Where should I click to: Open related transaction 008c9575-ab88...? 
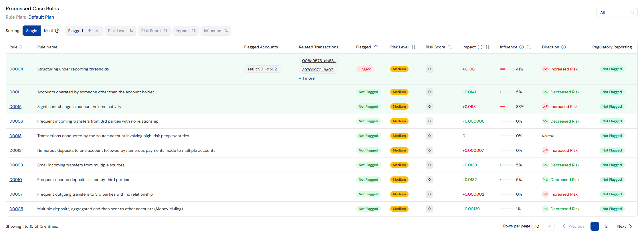click(x=319, y=61)
